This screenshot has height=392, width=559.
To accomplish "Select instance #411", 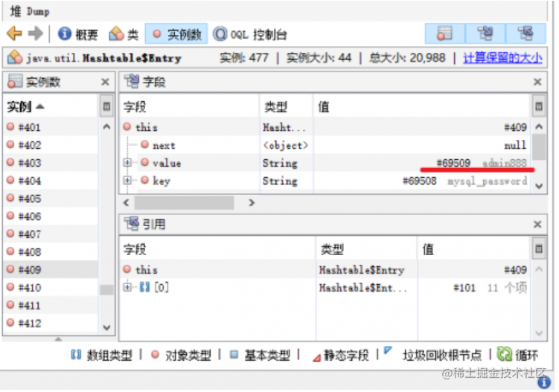I will pos(51,305).
